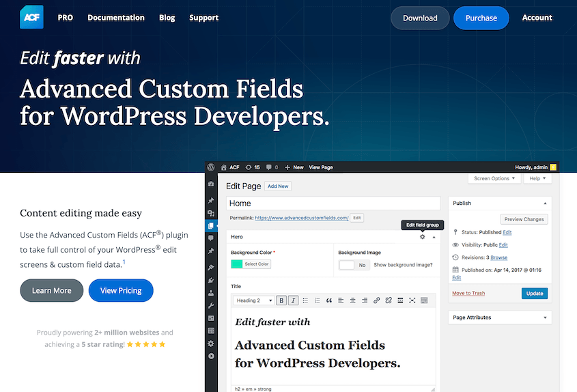Click the Download button

click(420, 18)
